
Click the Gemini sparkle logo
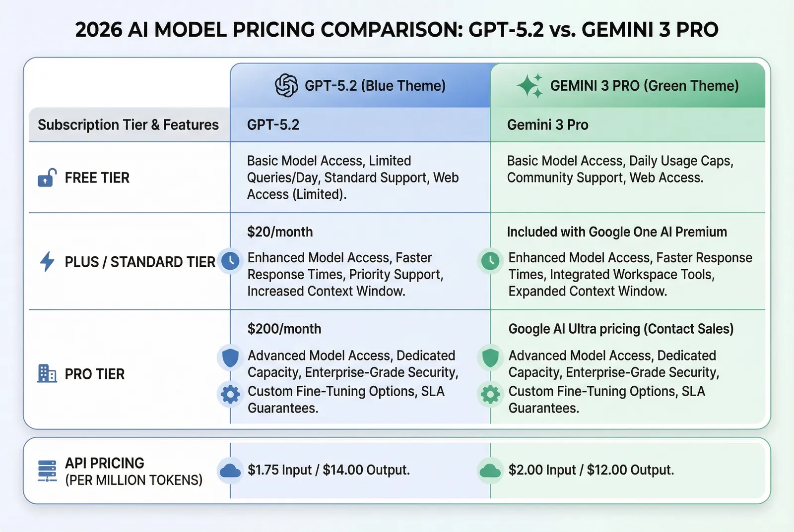[x=529, y=86]
